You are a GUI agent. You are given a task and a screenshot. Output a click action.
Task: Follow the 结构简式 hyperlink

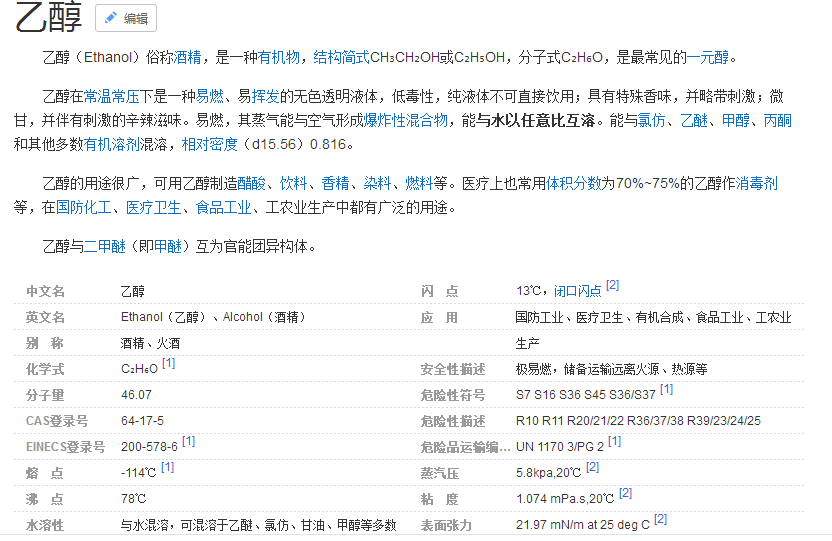(x=341, y=57)
